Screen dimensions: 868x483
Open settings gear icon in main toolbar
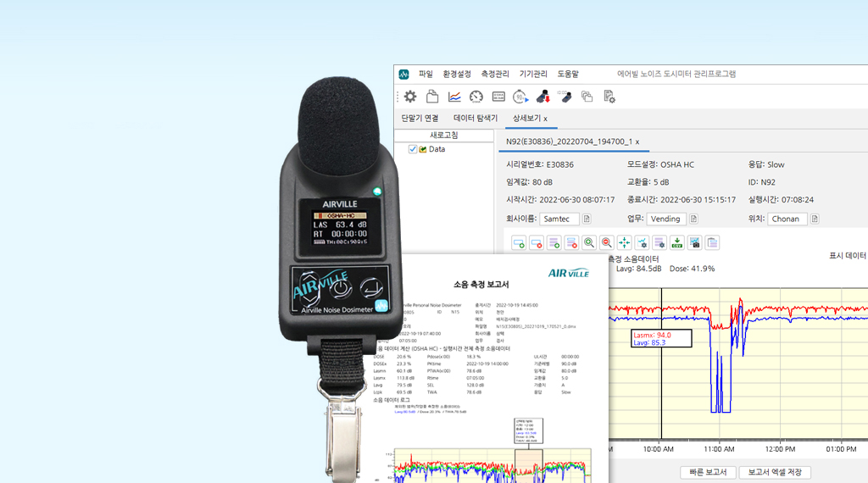point(410,97)
